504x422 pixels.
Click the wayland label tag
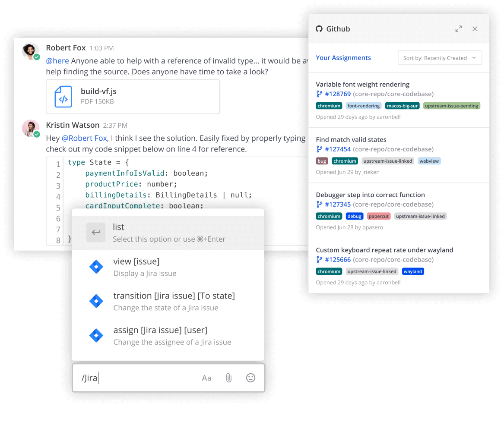413,272
